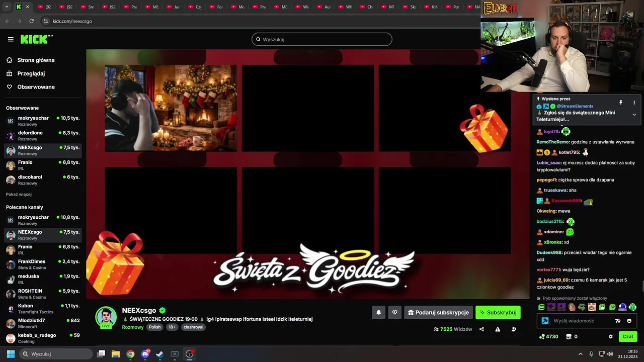Click the green Czat send button

tap(628, 336)
